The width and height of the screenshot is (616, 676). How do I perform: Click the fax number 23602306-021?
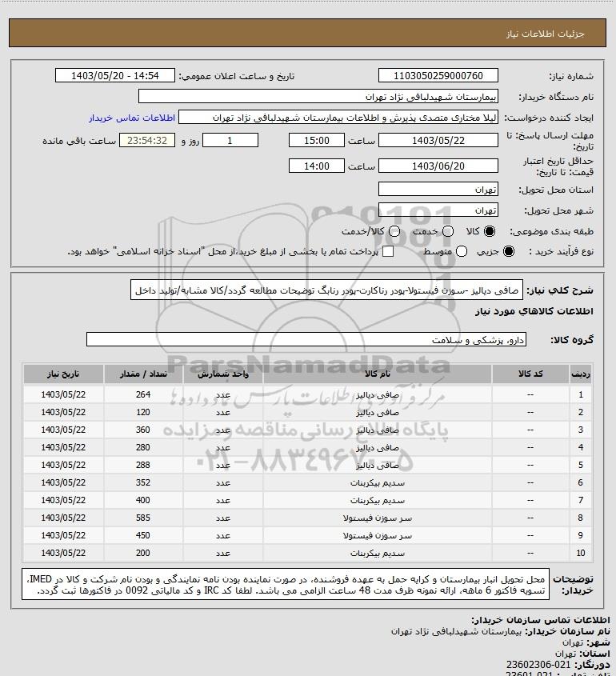click(538, 665)
